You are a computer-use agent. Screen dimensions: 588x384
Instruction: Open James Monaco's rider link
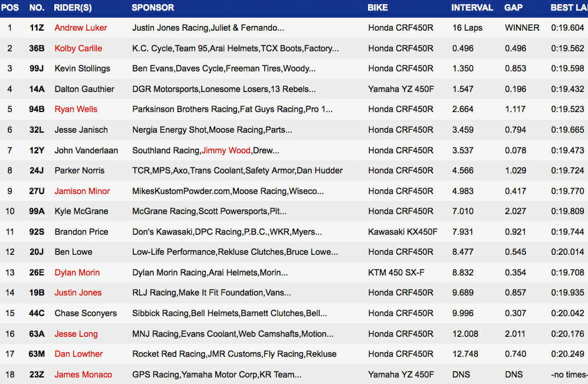tap(83, 375)
